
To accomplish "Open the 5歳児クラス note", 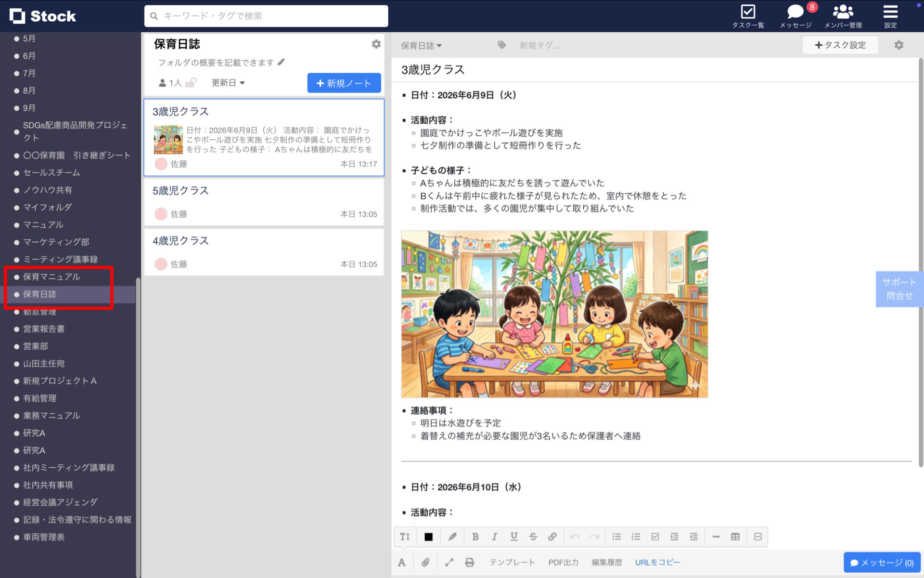I will tap(264, 202).
